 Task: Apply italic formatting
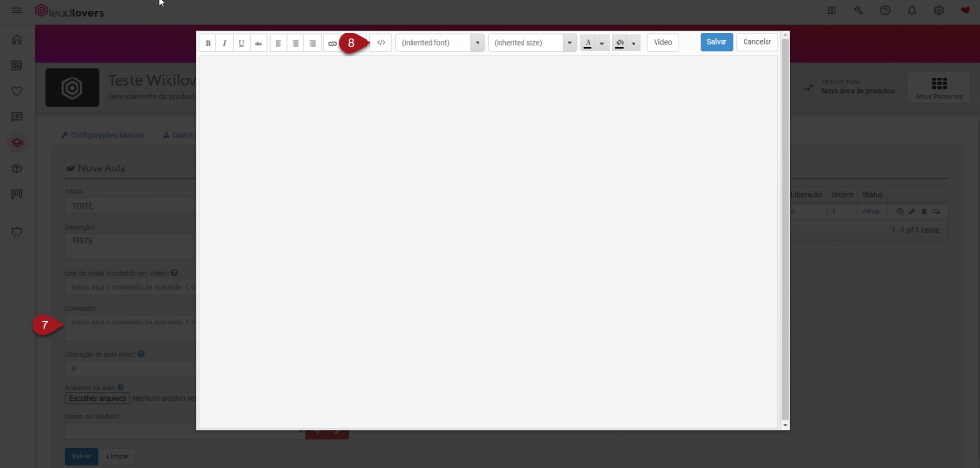pos(224,43)
